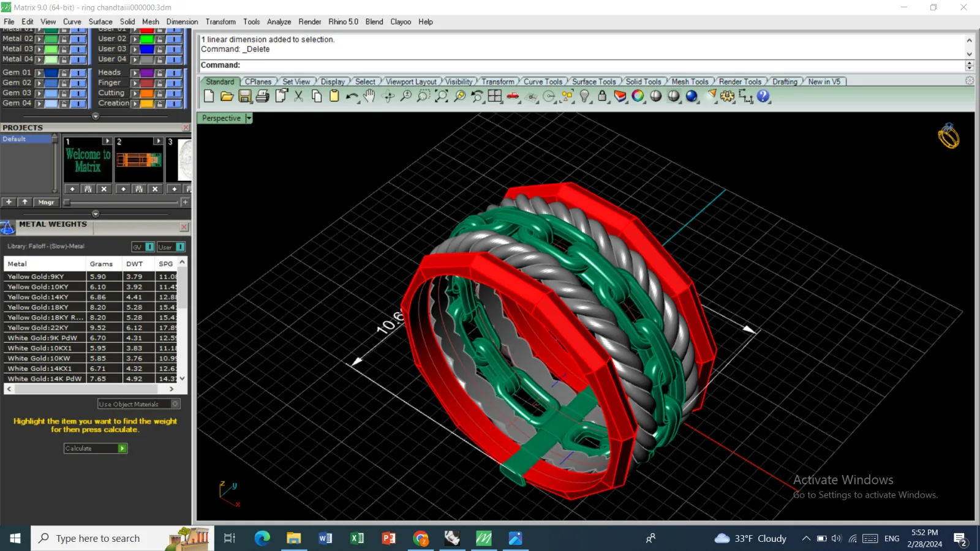
Task: Click the Zoom Extents icon
Action: point(441,96)
